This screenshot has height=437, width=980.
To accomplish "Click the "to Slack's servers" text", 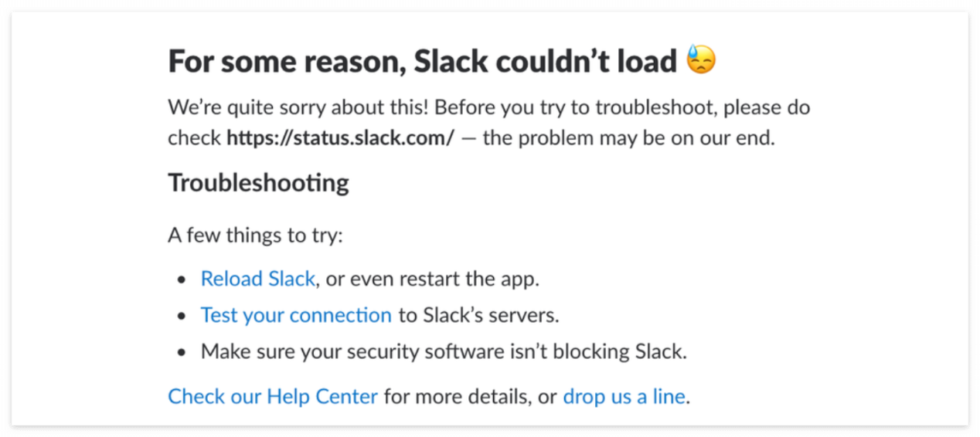I will click(478, 315).
